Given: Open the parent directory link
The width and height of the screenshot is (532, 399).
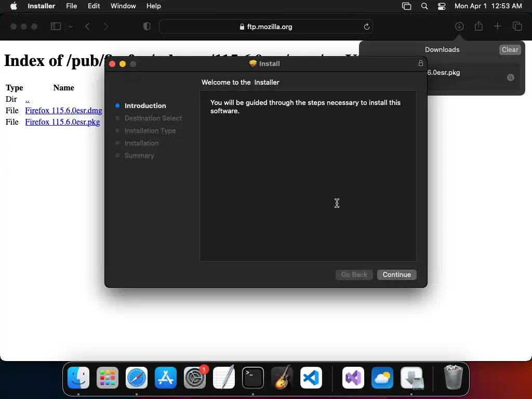Looking at the screenshot, I should (27, 99).
